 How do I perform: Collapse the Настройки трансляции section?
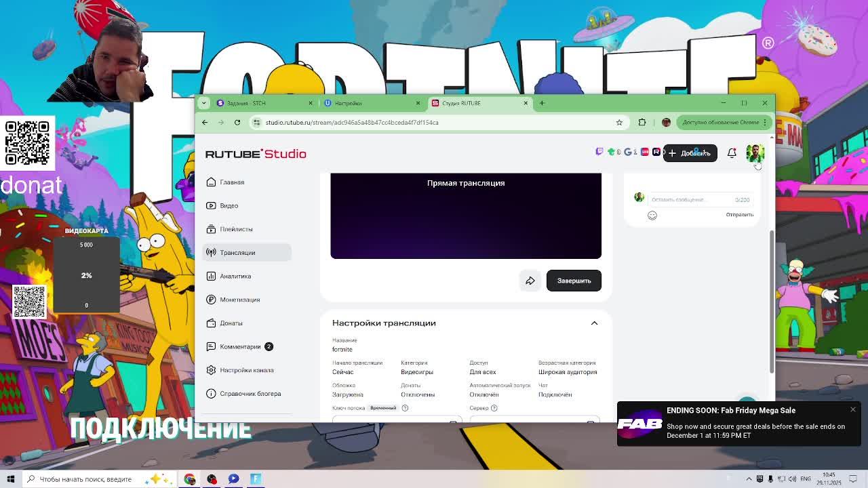594,323
